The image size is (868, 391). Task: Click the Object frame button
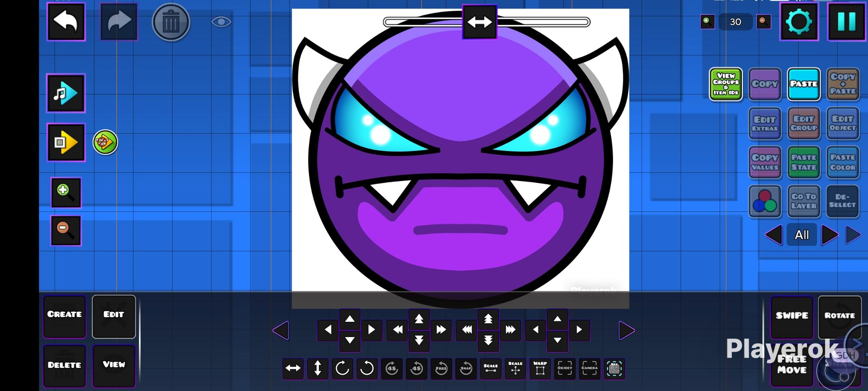point(565,368)
